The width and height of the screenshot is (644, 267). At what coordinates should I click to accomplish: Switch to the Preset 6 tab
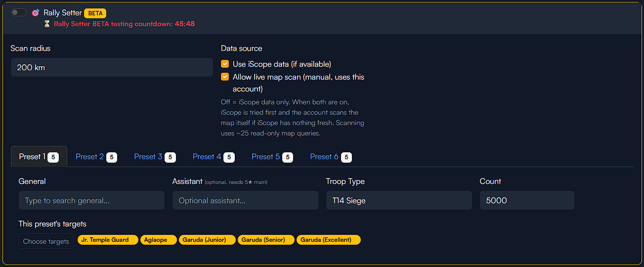[331, 157]
